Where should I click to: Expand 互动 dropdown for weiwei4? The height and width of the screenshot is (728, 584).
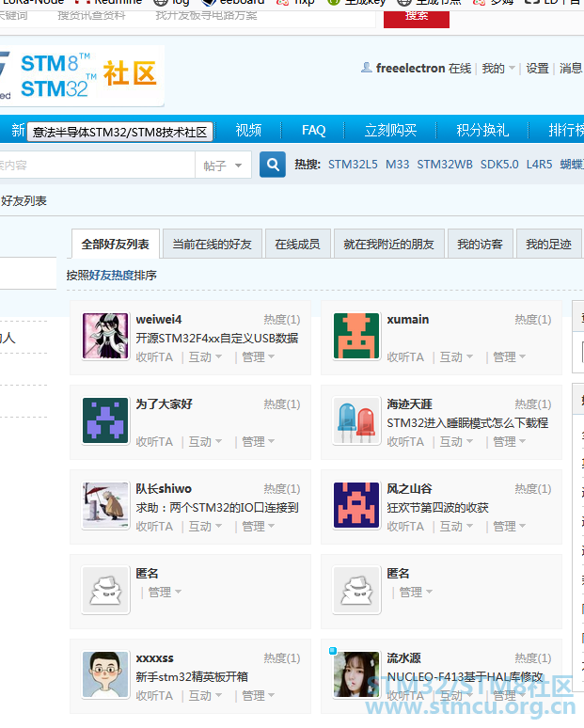tap(205, 357)
